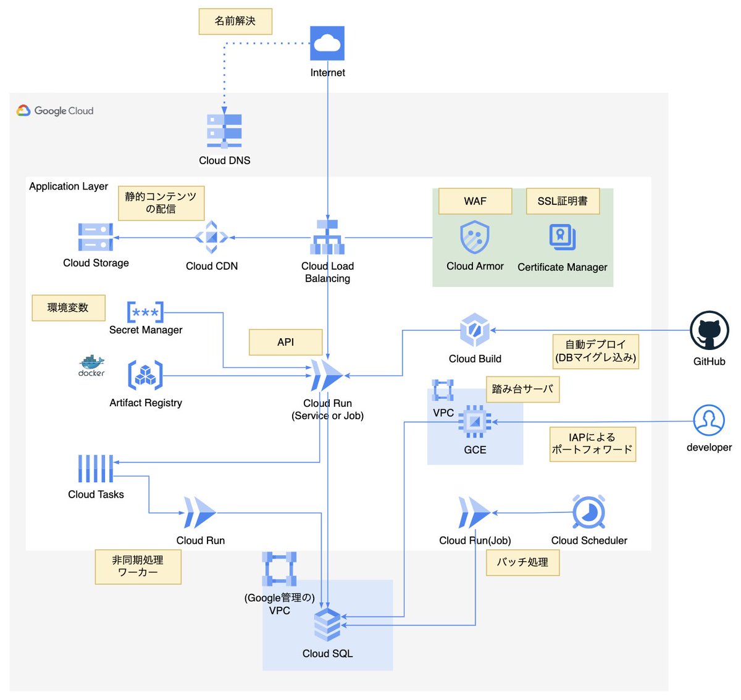Click the Artifact Registry text label
Viewport: 741px width, 700px height.
[x=146, y=403]
